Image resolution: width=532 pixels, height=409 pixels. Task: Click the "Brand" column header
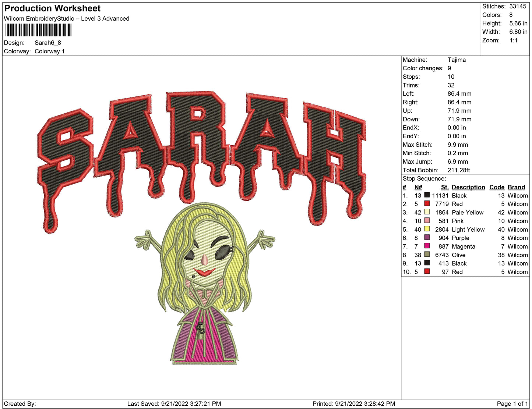point(517,187)
